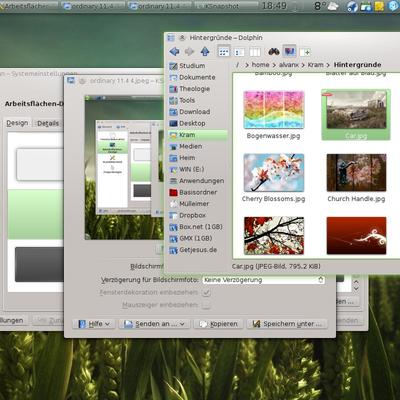Click screenshot preview image in KSnapshot
400x400 pixels.
pyautogui.click(x=124, y=167)
